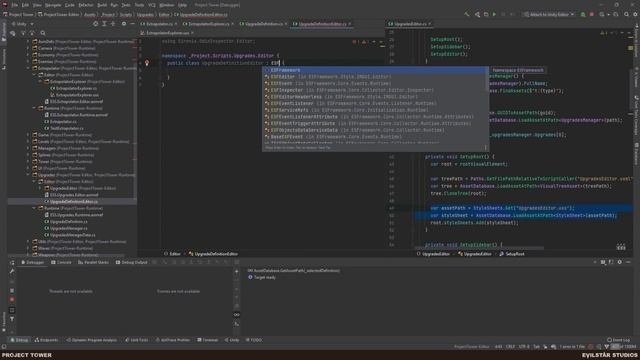This screenshot has height=360, width=640.
Task: Click the green Run icon
Action: coord(494,14)
